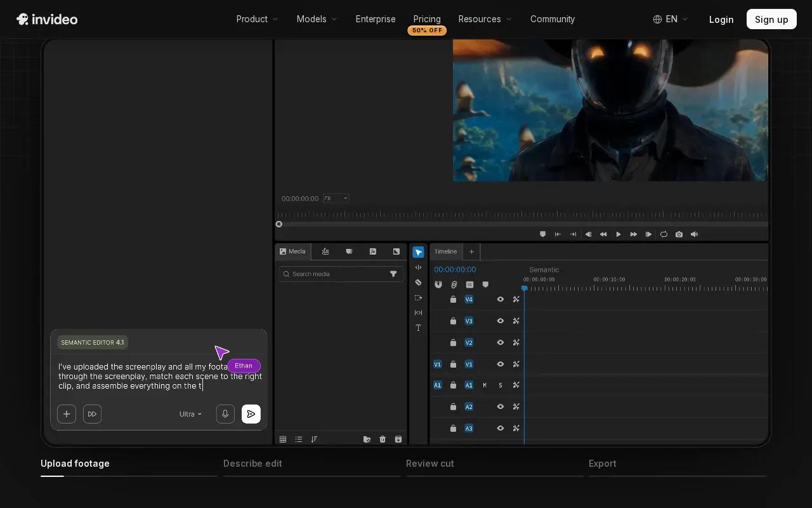The width and height of the screenshot is (812, 508).
Task: Expand the Resources menu in the header
Action: click(x=485, y=19)
